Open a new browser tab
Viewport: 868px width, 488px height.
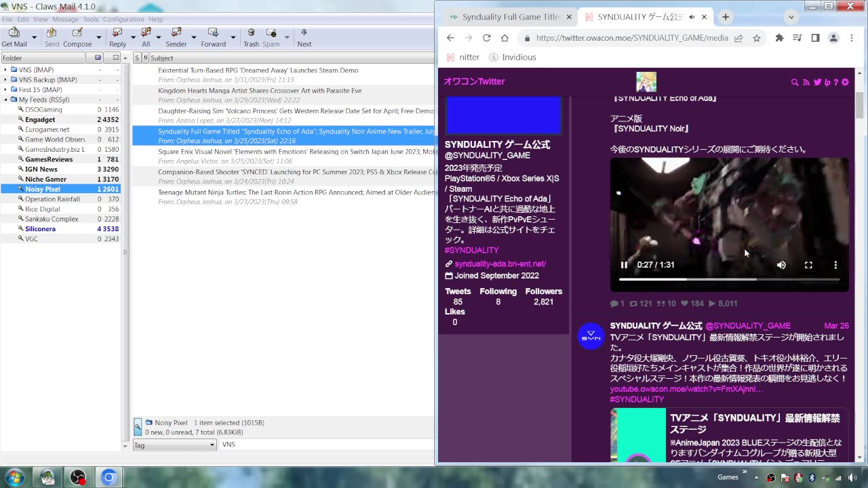(726, 17)
